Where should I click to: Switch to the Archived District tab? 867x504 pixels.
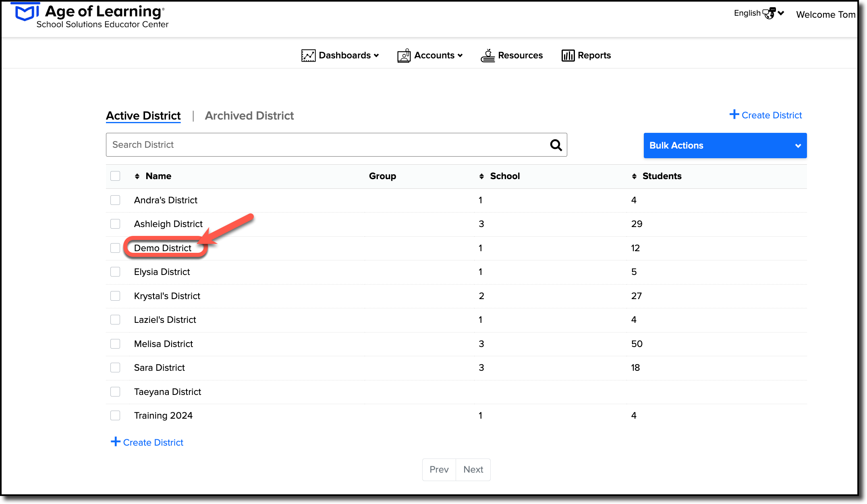click(249, 116)
